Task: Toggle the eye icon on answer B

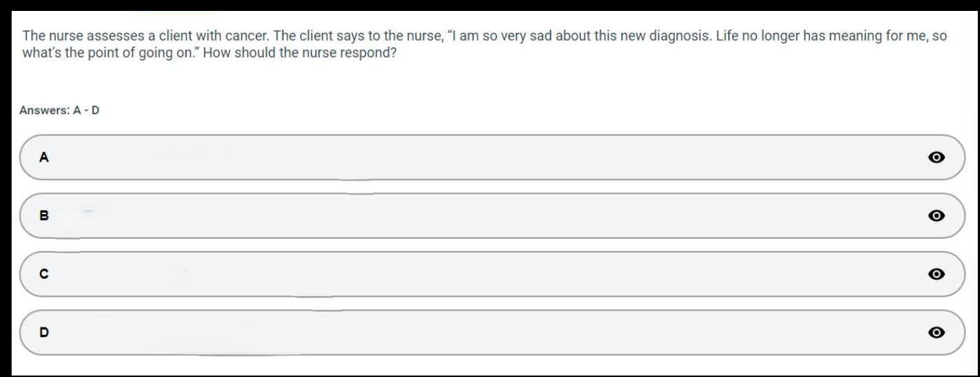Action: [x=938, y=215]
